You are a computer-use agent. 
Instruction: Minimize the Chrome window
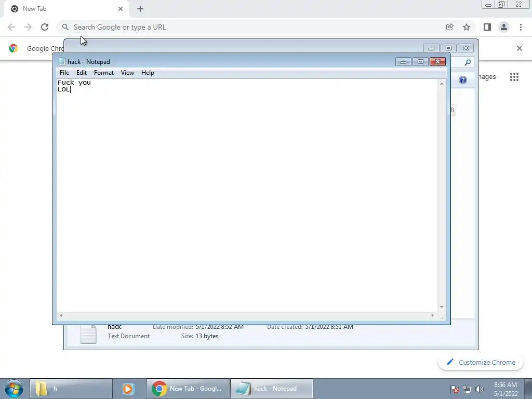(488, 5)
